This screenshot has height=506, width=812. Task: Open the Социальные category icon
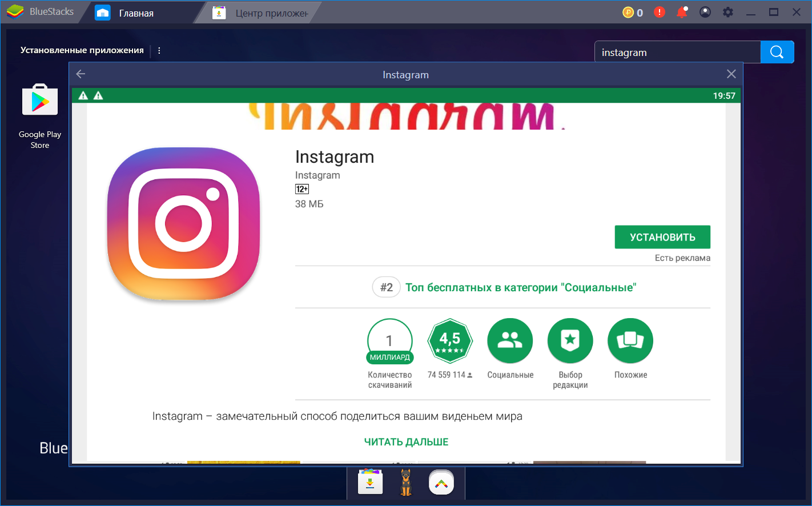(x=510, y=341)
